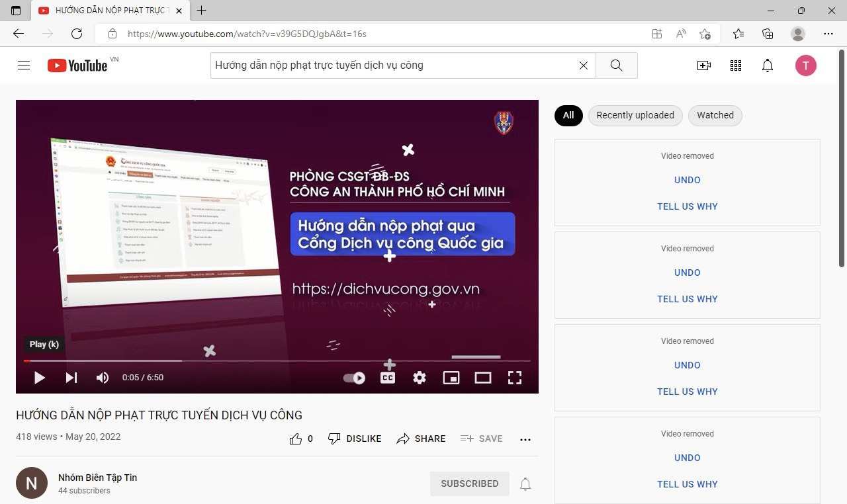Open browser Settings and more menu

[x=828, y=34]
